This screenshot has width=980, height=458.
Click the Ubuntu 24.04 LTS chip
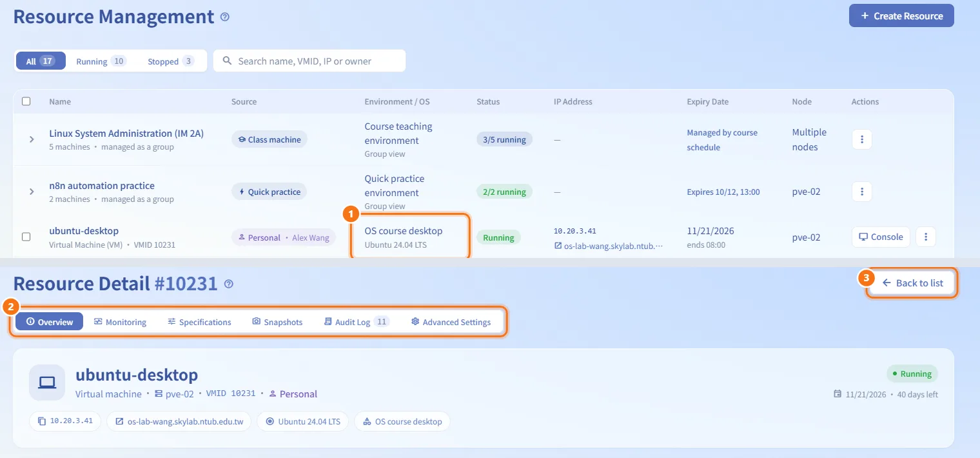[x=303, y=421]
